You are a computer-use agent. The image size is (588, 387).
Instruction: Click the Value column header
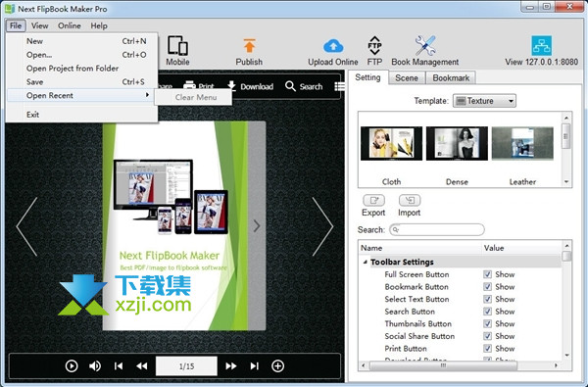[x=522, y=248]
